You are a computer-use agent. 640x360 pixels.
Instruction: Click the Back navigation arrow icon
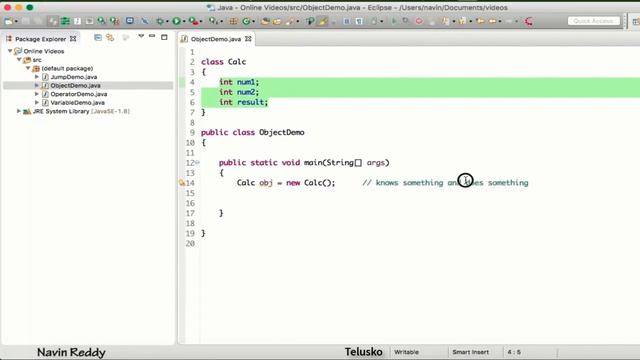click(x=492, y=21)
